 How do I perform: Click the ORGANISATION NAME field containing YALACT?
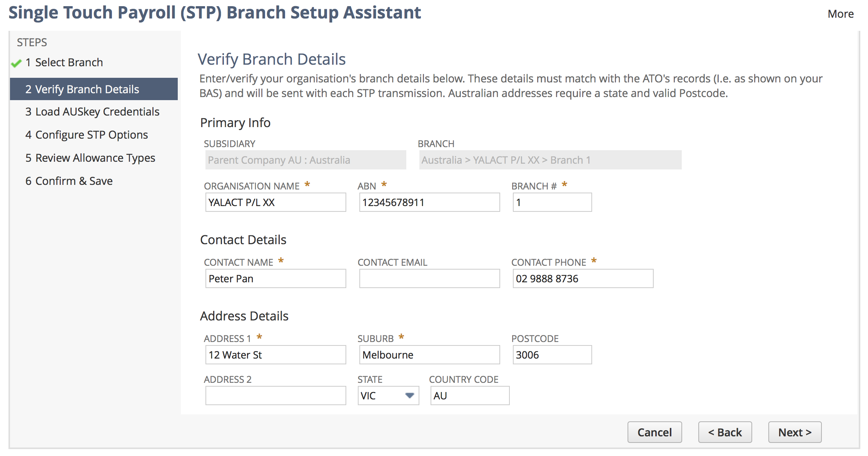click(275, 202)
